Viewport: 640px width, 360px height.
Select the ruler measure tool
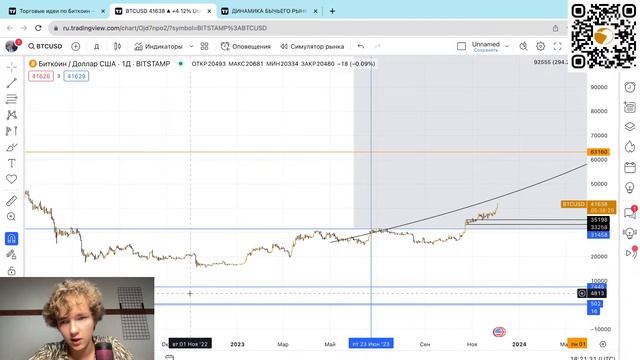(11, 200)
